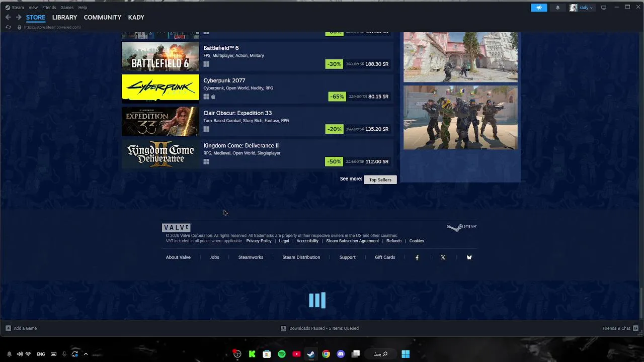This screenshot has width=644, height=362.
Task: Click Kingdom Come: Deliverance II title
Action: (x=241, y=145)
